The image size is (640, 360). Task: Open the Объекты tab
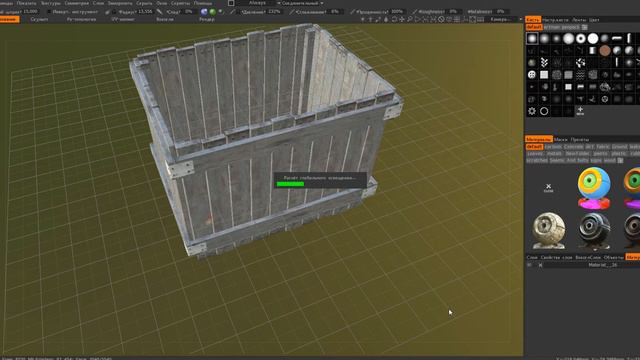click(613, 257)
